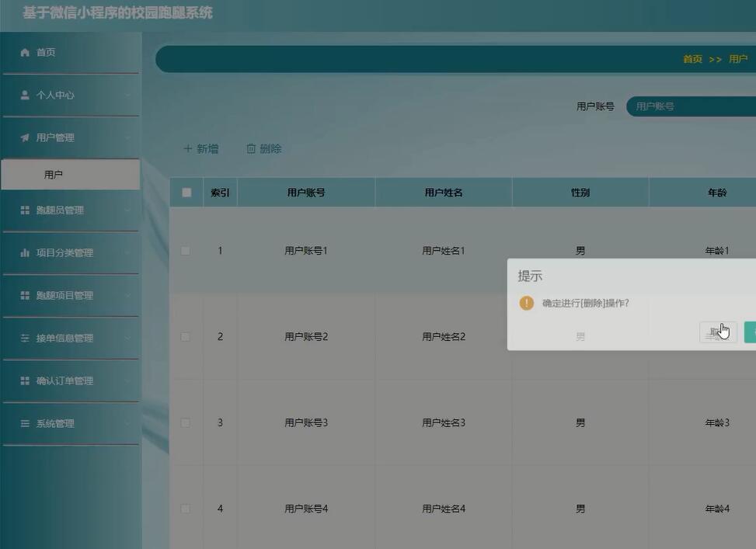Click the 个人中心 person icon
Screen dimensions: 756x549
coord(24,94)
